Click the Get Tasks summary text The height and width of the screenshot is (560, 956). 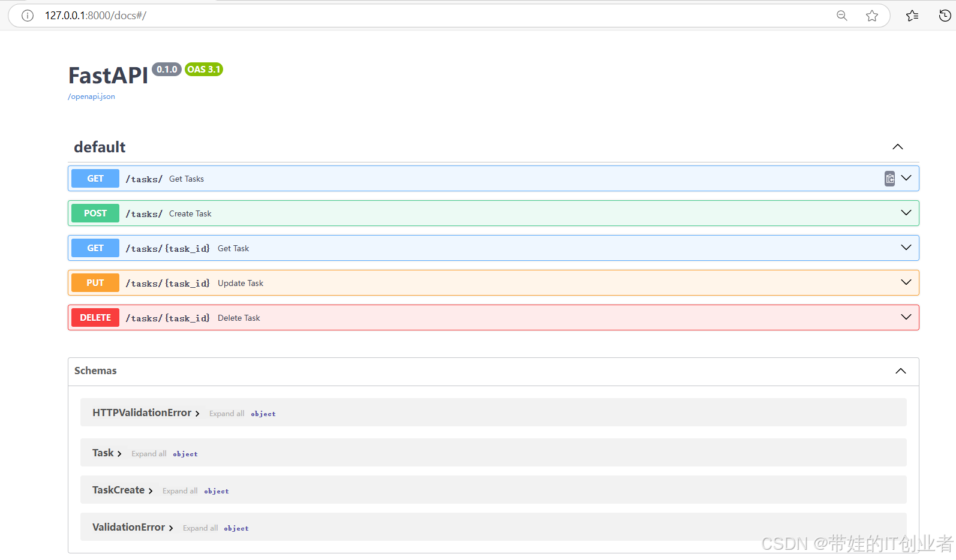coord(187,179)
